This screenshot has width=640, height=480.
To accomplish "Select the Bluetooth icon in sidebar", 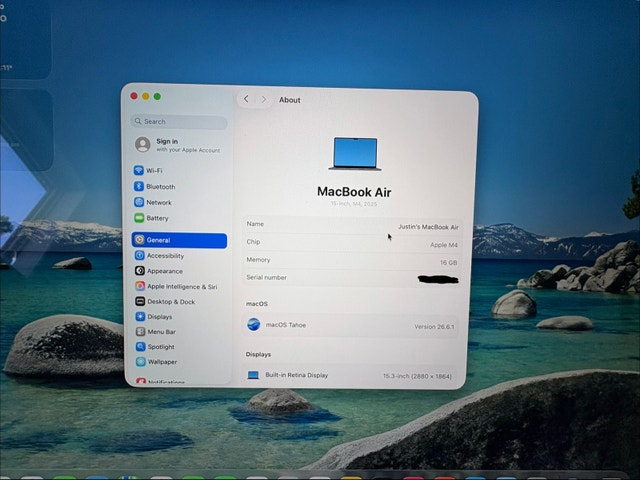I will (139, 186).
